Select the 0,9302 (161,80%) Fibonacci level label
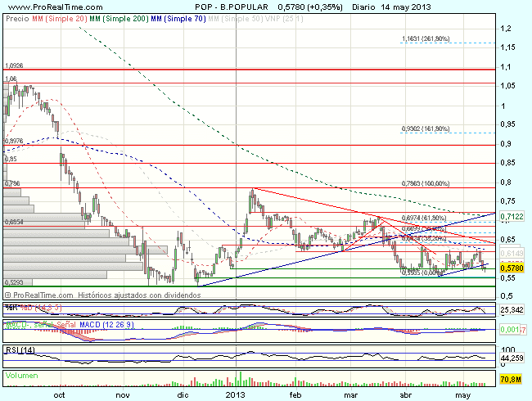The image size is (532, 401). point(426,128)
